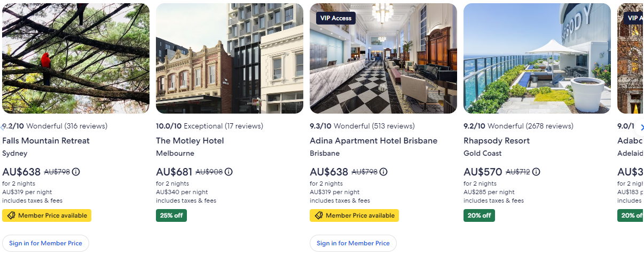Open Rhapsody Resort listing title
This screenshot has height=256, width=644.
tap(497, 141)
